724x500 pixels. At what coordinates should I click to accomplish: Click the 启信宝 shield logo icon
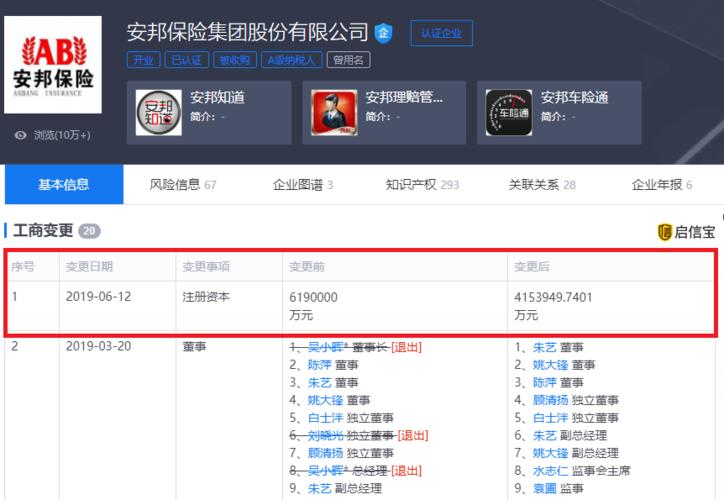664,232
